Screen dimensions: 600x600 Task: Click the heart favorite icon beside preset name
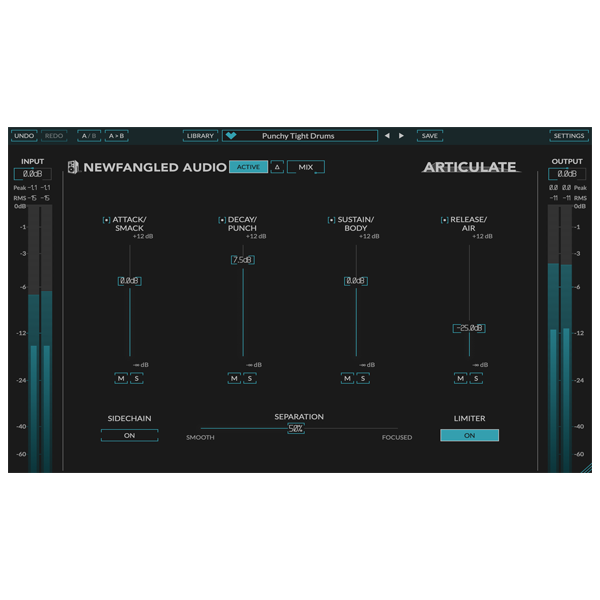coord(231,136)
